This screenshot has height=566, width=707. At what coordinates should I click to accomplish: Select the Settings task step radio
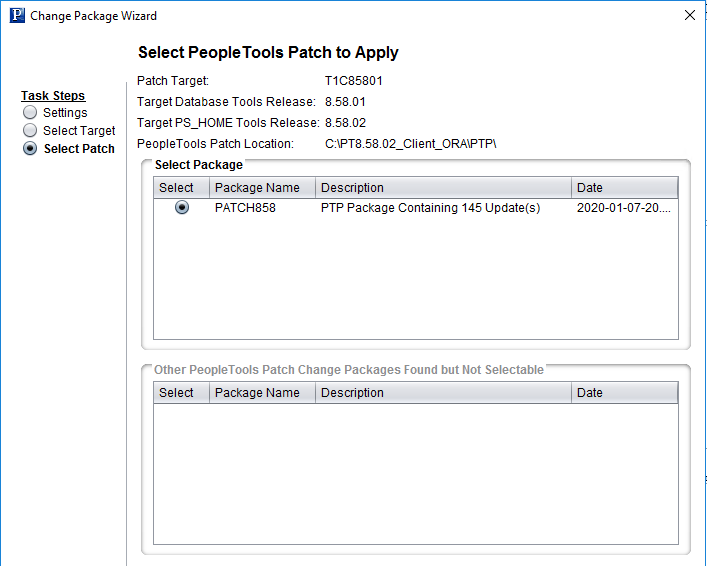click(30, 112)
